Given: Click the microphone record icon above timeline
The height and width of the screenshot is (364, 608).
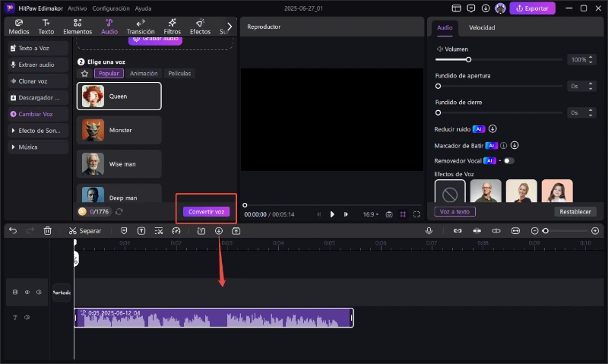Looking at the screenshot, I should click(x=429, y=230).
